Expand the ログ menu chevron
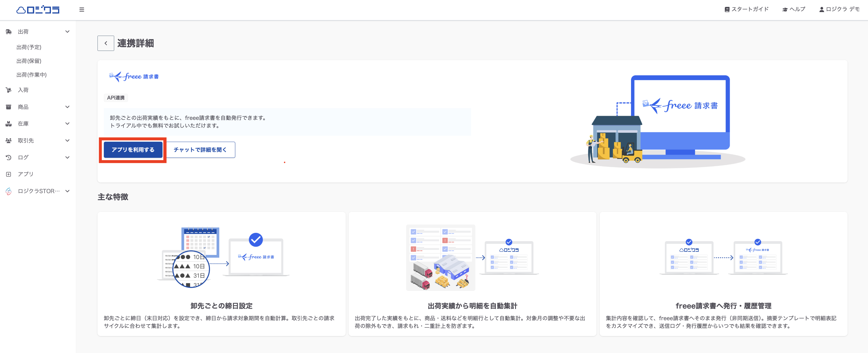The width and height of the screenshot is (868, 353). coord(67,157)
